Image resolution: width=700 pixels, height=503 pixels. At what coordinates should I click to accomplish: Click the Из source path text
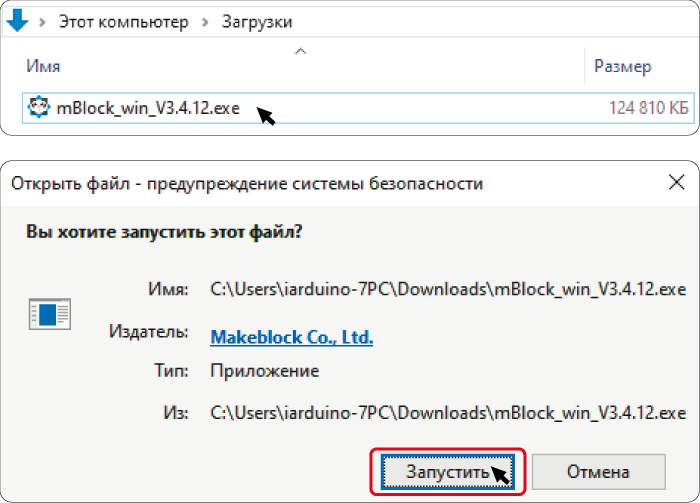pyautogui.click(x=448, y=413)
